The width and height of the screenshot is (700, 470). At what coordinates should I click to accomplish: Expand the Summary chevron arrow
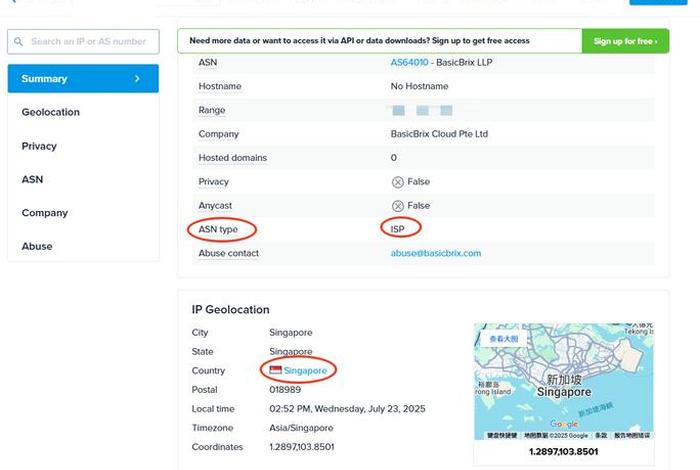137,79
